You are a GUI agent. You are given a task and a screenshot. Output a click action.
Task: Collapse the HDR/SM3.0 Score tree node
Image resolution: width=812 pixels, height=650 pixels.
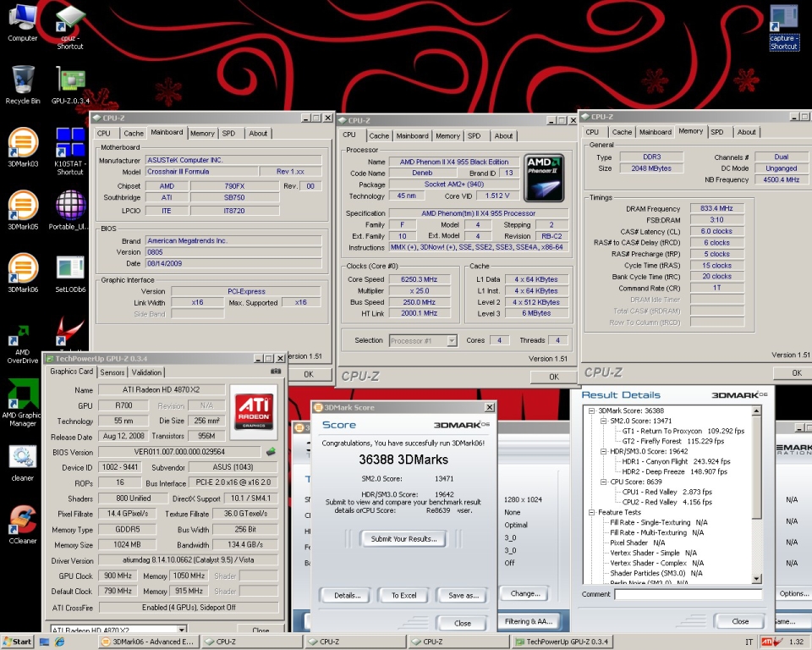(604, 451)
